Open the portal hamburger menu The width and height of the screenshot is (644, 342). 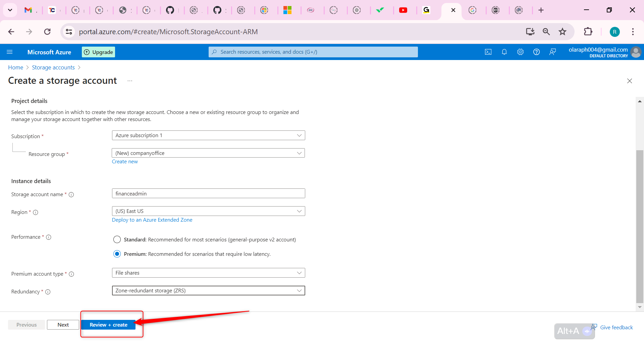10,52
